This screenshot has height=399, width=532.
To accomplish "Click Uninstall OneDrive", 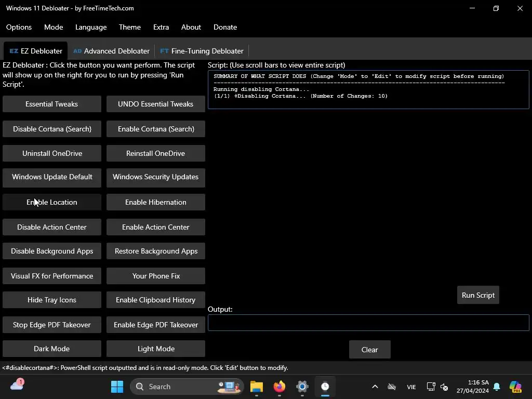I will coord(52,153).
